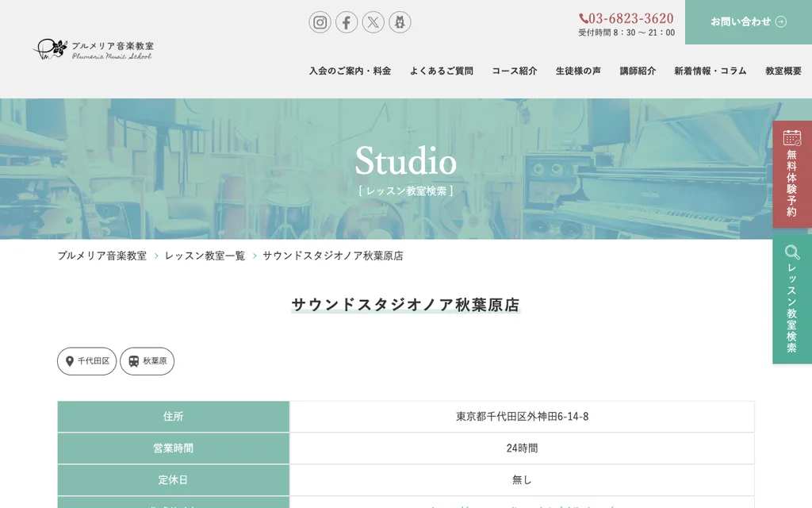Go to レッスン教室一覧 breadcrumb link

pyautogui.click(x=205, y=256)
